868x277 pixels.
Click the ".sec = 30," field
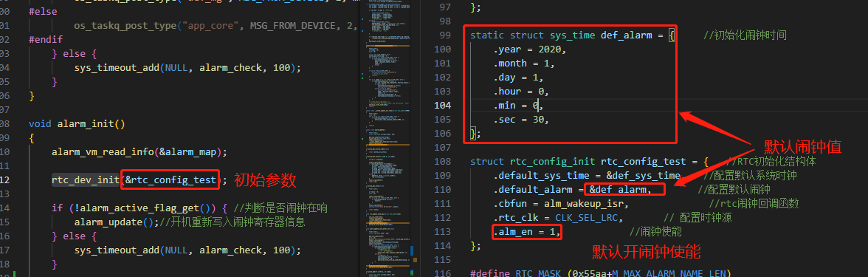521,119
